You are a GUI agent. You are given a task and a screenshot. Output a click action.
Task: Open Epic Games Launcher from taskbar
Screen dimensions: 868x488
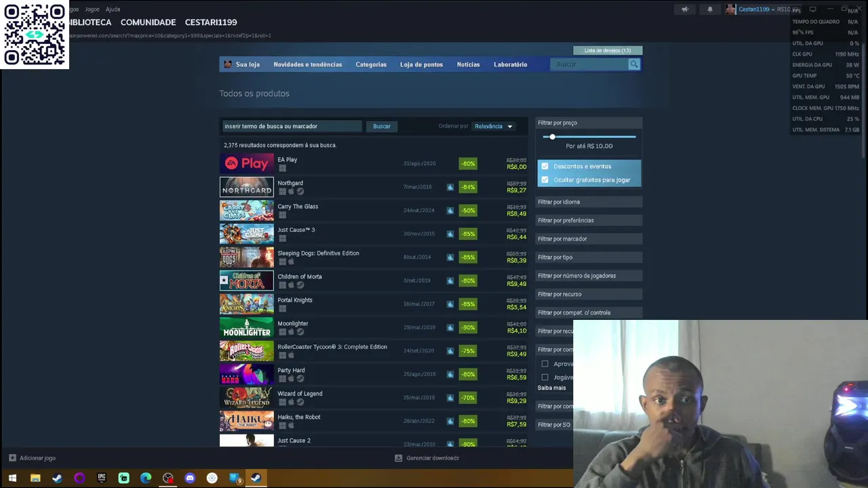pyautogui.click(x=102, y=478)
